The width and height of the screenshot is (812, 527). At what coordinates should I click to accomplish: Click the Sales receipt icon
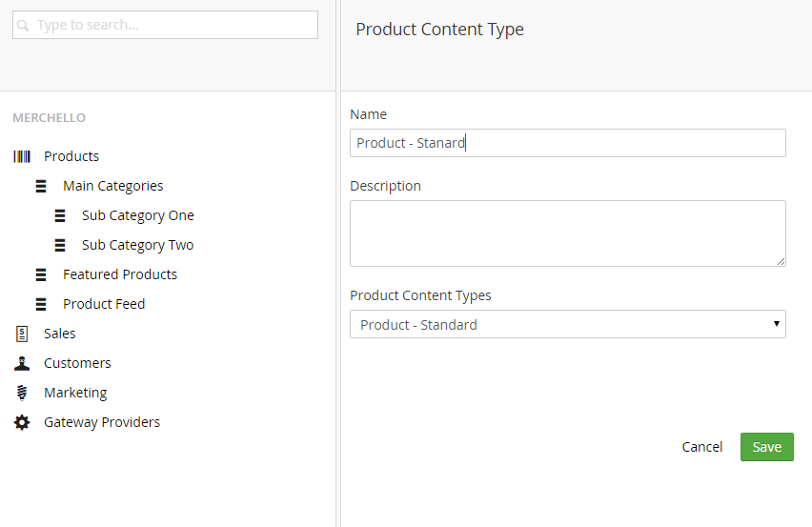point(22,334)
